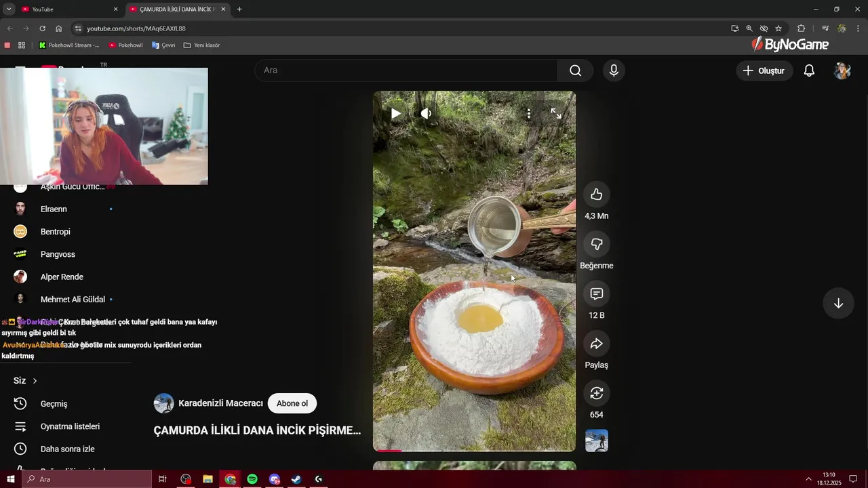Open the Windows notification center
Screen dimensions: 868x488
click(853, 479)
